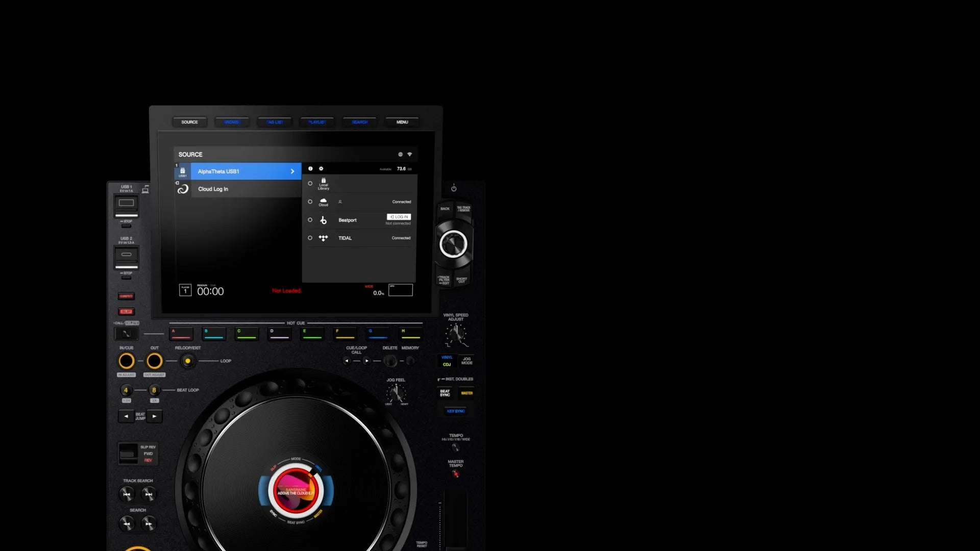Select the Local Library radio button
The image size is (980, 551).
[x=310, y=183]
